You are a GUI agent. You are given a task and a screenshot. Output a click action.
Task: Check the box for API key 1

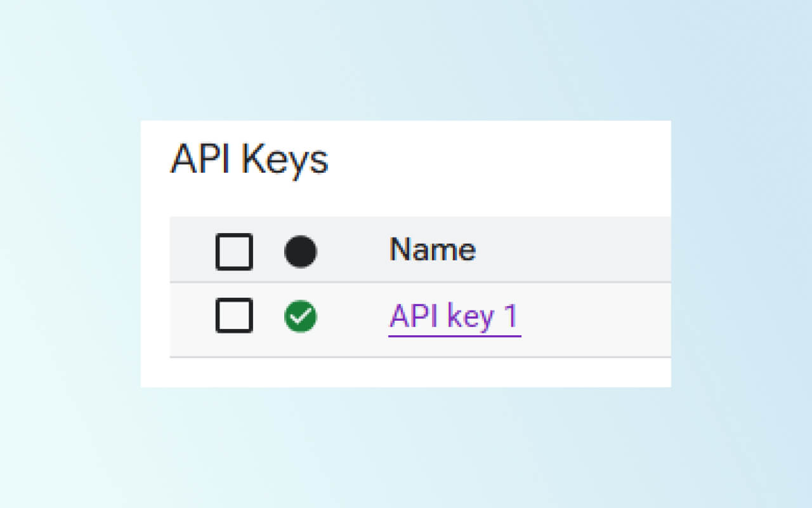(x=234, y=315)
